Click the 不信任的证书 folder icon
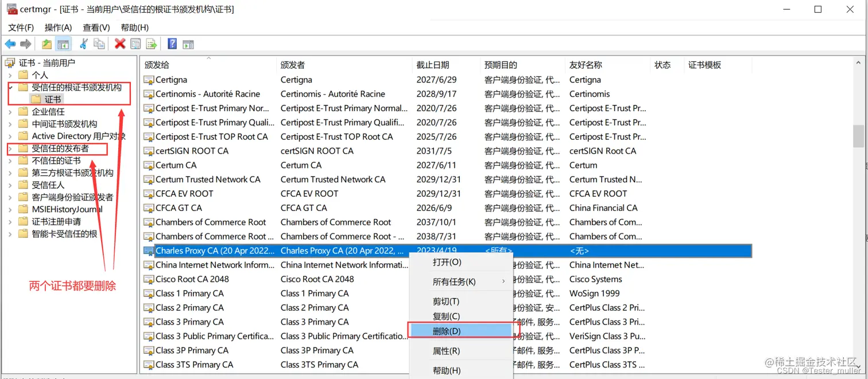The width and height of the screenshot is (868, 379). (x=23, y=161)
